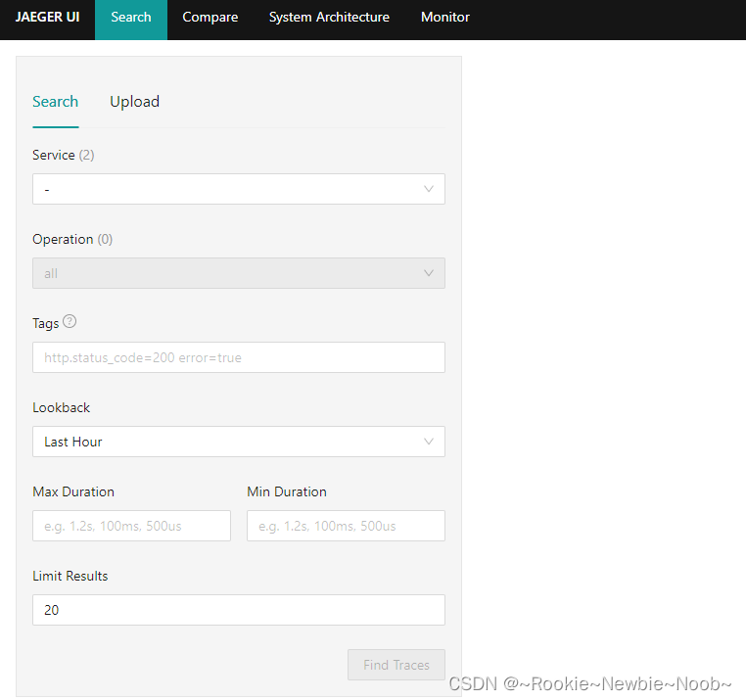Focus the Min Duration input field
Image resolution: width=746 pixels, height=700 pixels.
[346, 526]
